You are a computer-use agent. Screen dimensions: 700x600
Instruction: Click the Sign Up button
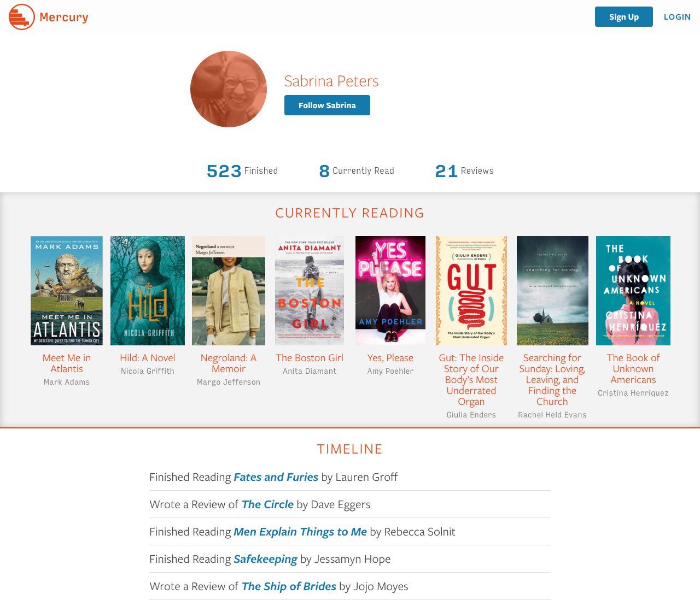click(x=624, y=17)
